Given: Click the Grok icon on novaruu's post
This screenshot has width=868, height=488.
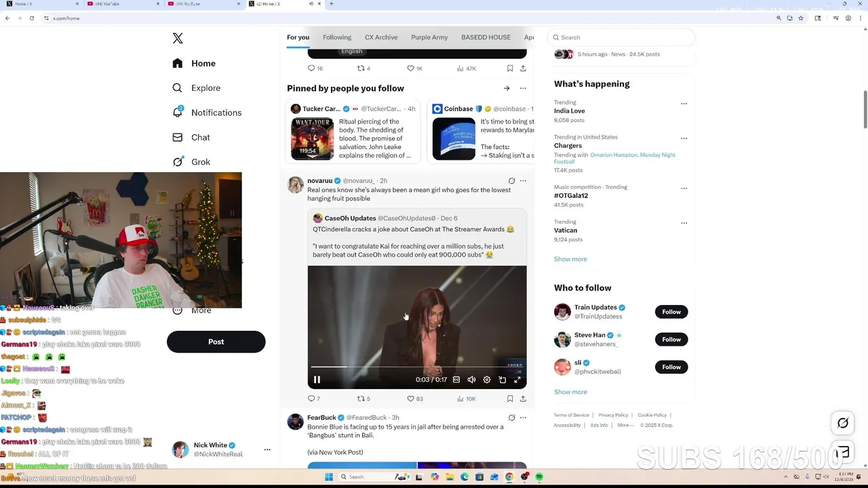Looking at the screenshot, I should pos(511,181).
